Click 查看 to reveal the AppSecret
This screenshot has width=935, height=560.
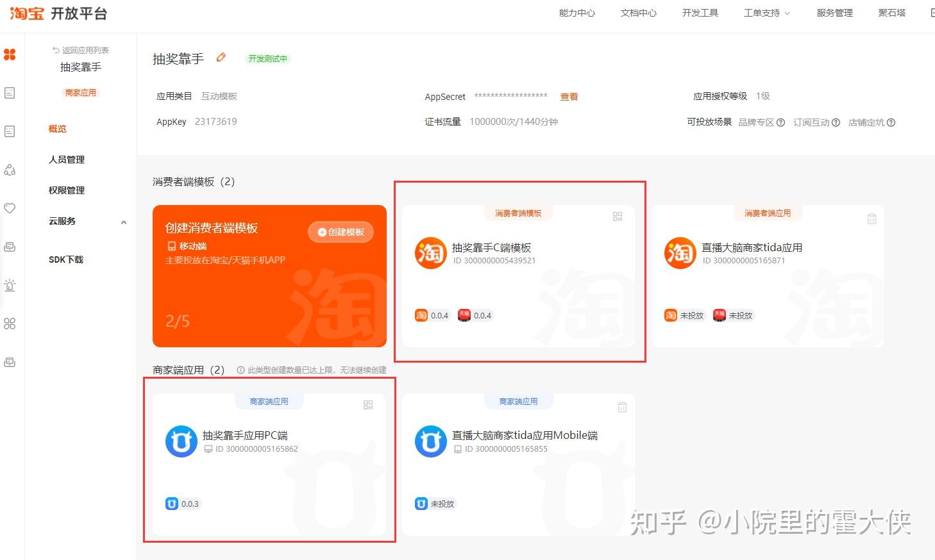click(x=569, y=97)
